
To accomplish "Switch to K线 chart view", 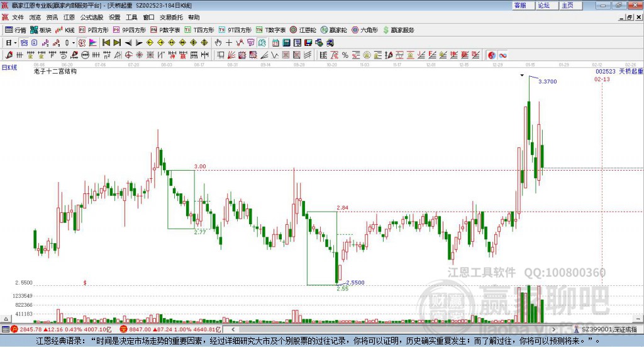I will pos(65,30).
